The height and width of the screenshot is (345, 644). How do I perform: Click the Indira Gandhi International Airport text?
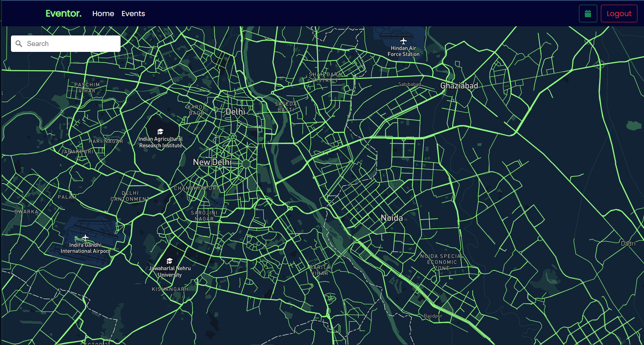pyautogui.click(x=85, y=248)
